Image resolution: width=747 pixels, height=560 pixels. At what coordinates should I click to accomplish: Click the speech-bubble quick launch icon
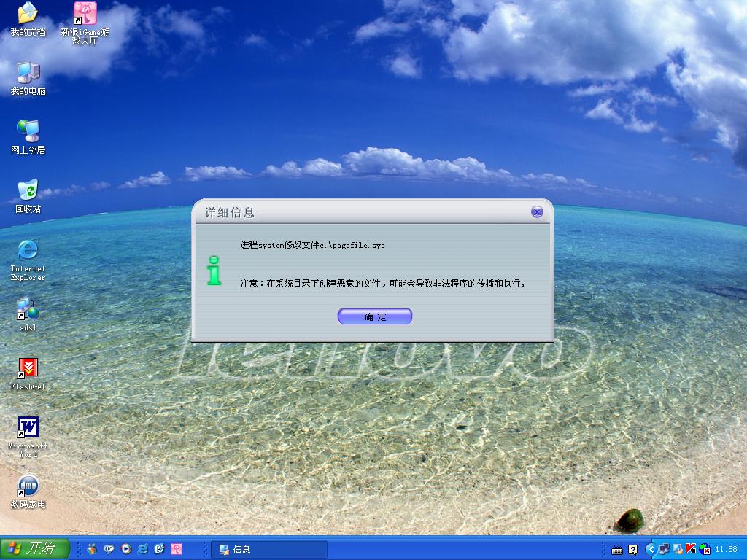[x=109, y=549]
